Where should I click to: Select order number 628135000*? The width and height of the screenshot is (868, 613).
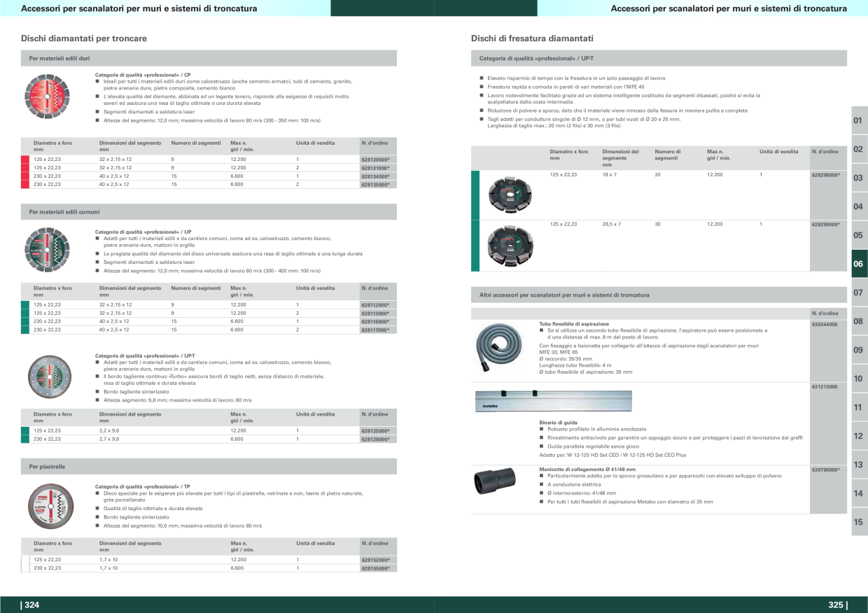click(x=375, y=185)
